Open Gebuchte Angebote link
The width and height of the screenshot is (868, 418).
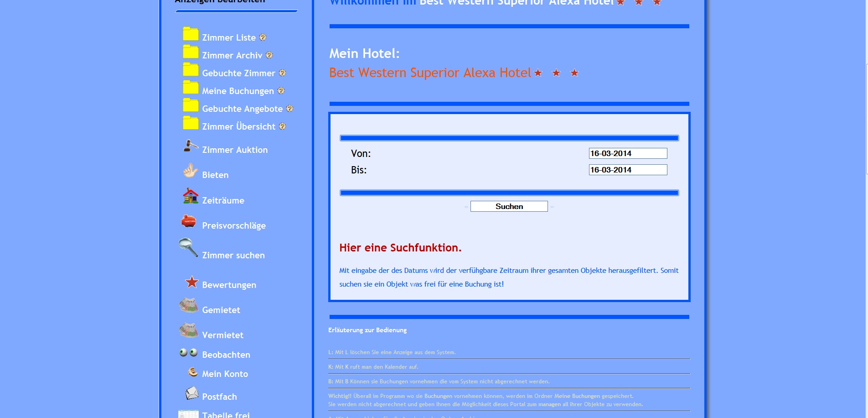click(x=242, y=109)
